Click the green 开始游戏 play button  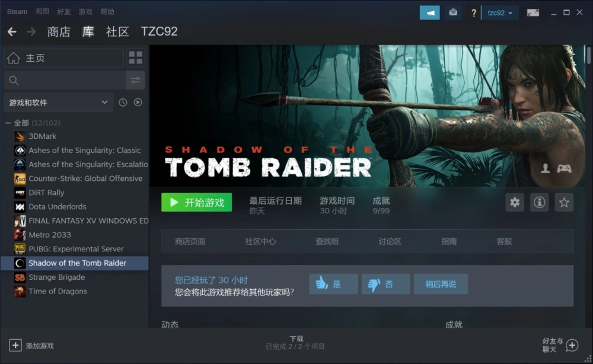point(197,202)
